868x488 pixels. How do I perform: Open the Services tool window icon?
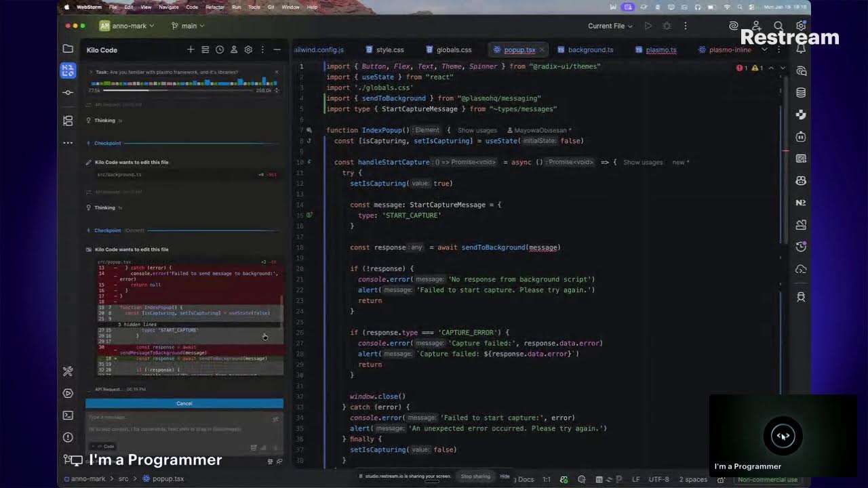click(68, 393)
